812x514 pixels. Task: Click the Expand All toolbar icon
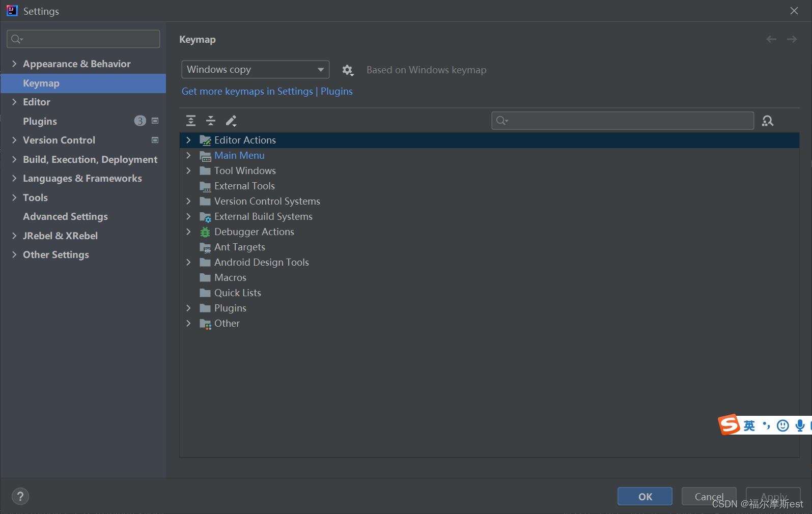[x=191, y=121]
